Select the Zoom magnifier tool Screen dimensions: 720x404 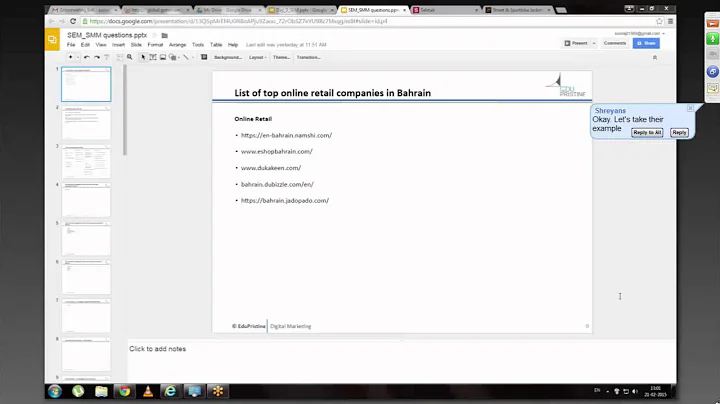point(129,57)
